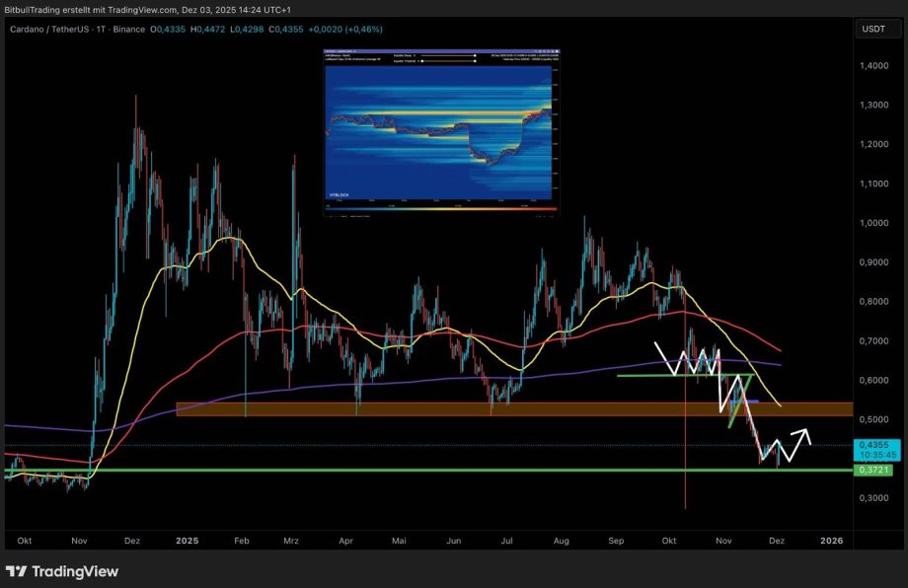The image size is (908, 588).
Task: Click the 2025 label on time axis
Action: click(x=185, y=541)
